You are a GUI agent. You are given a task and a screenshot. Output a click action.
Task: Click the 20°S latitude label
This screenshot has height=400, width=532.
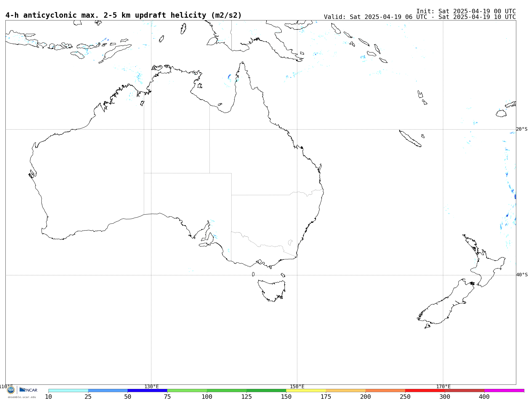(x=522, y=129)
